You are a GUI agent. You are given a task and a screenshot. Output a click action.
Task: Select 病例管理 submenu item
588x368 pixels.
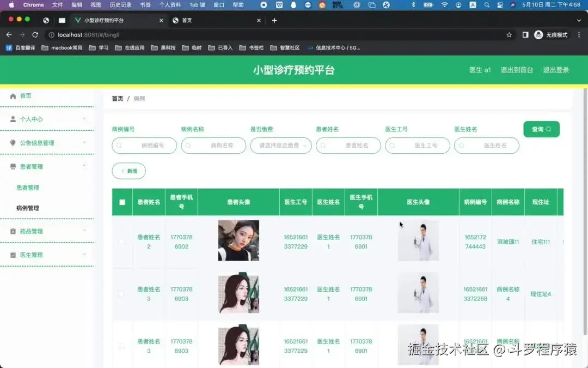pyautogui.click(x=28, y=208)
